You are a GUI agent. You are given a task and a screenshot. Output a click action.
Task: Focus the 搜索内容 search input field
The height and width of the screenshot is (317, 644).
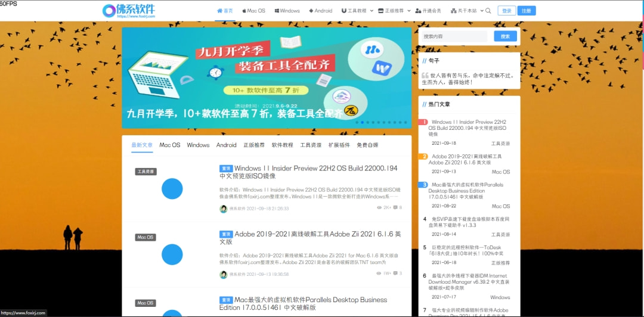click(x=454, y=36)
